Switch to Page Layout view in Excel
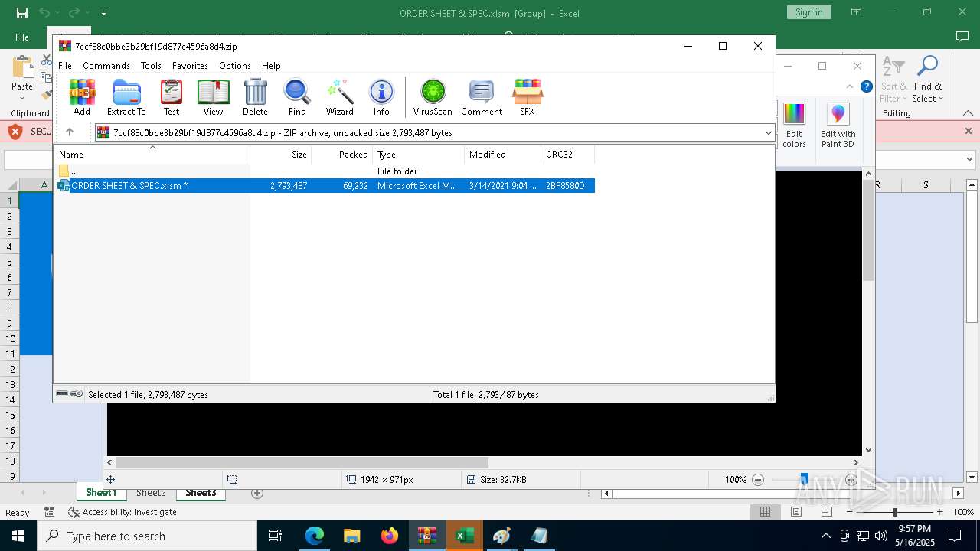The width and height of the screenshot is (980, 551). click(x=795, y=512)
